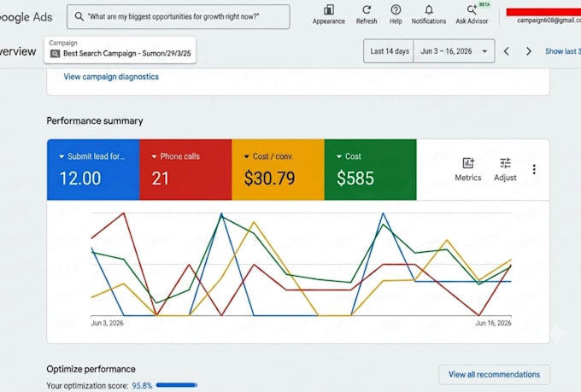Click View all recommendations button

495,375
